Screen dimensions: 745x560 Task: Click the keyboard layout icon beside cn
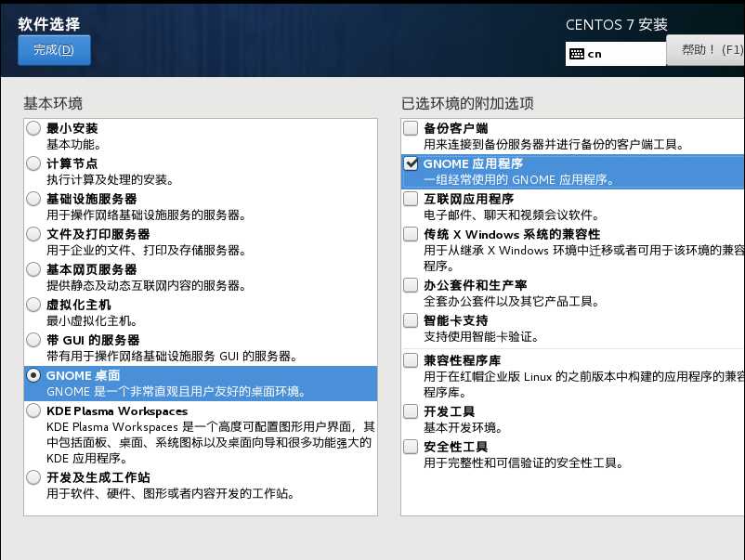click(x=576, y=54)
